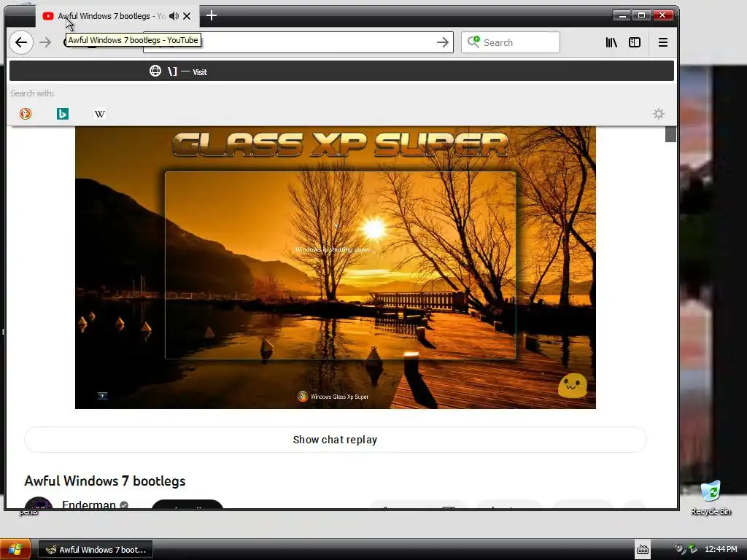Image resolution: width=747 pixels, height=560 pixels.
Task: Close the Awful Windows 7 bootlegs tab
Action: [187, 16]
